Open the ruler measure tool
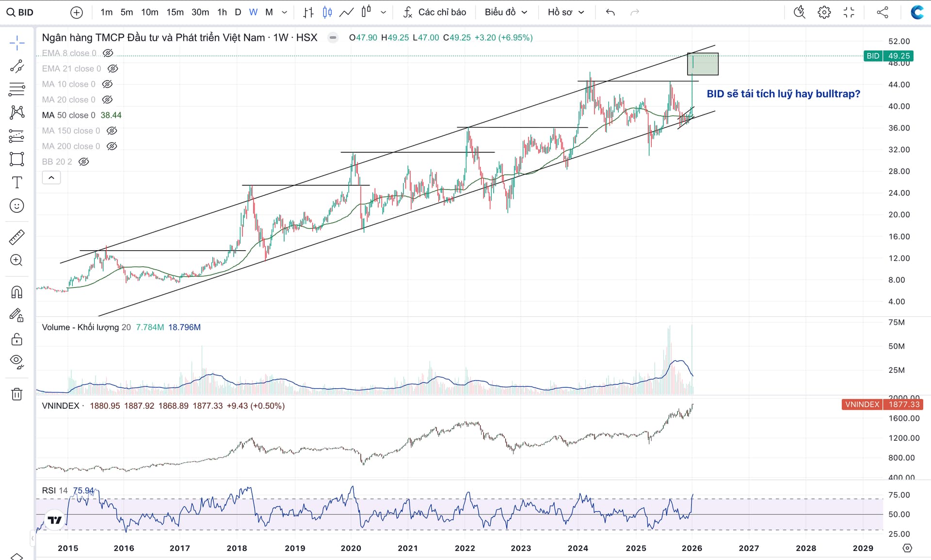The height and width of the screenshot is (560, 931). (17, 237)
